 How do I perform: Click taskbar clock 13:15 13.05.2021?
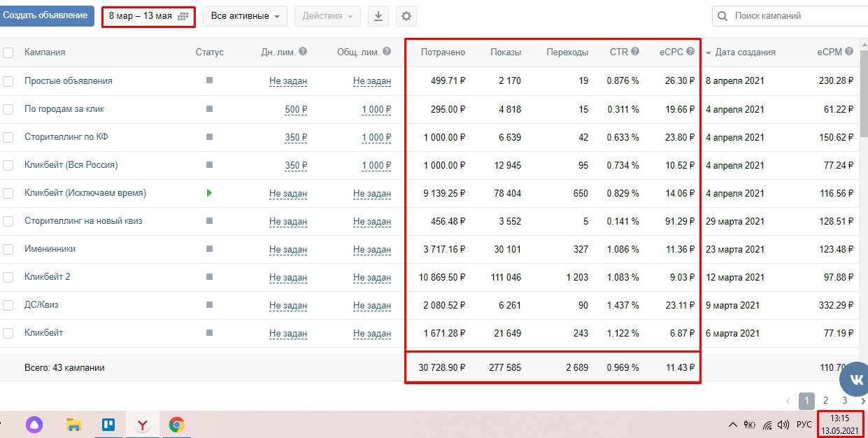(839, 424)
